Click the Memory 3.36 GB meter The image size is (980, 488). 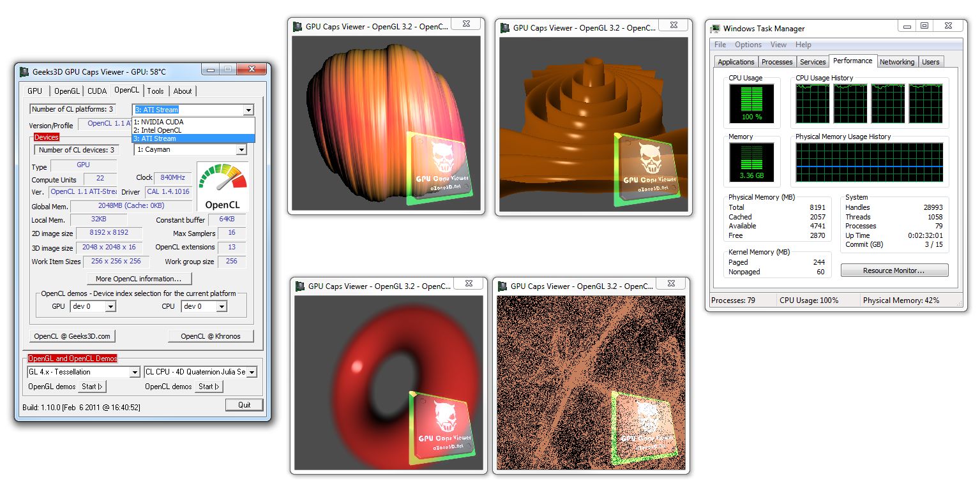pos(751,162)
